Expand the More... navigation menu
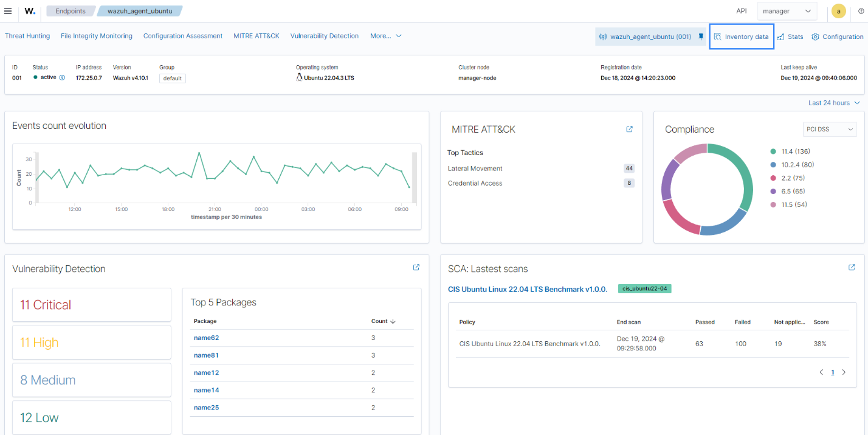The image size is (868, 435). coord(385,36)
